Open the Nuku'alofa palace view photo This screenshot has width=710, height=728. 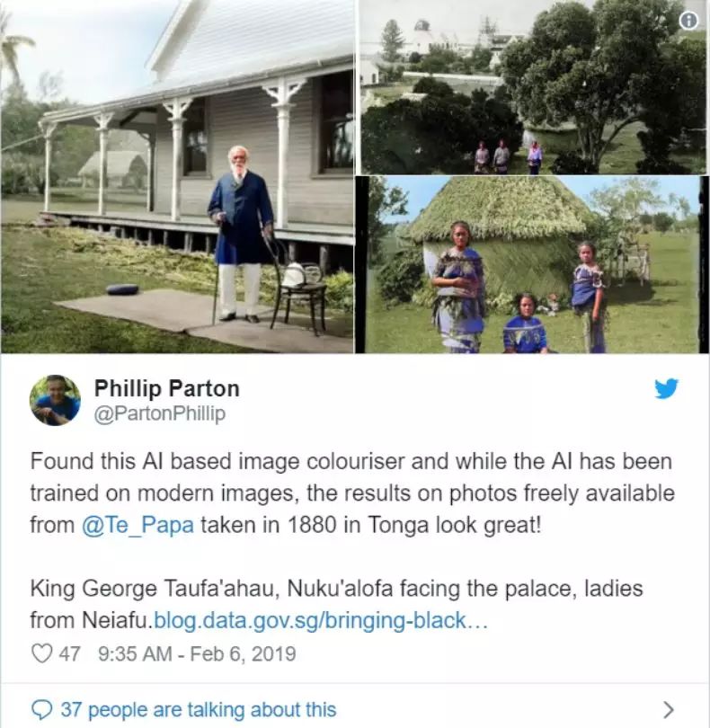[x=534, y=87]
